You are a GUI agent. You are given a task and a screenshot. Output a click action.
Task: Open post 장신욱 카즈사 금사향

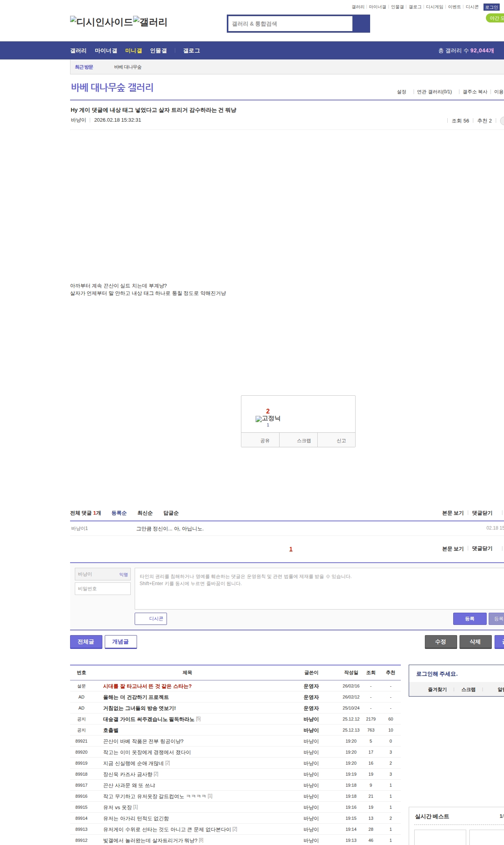click(x=128, y=774)
